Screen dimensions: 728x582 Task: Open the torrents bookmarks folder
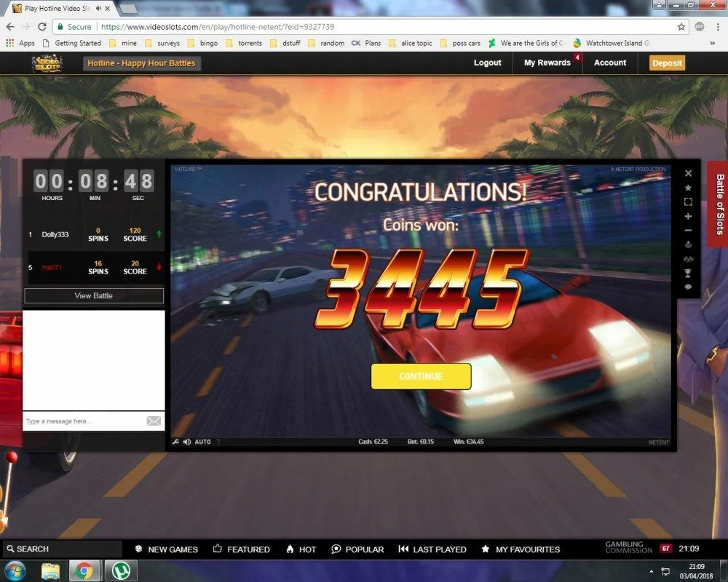click(244, 43)
